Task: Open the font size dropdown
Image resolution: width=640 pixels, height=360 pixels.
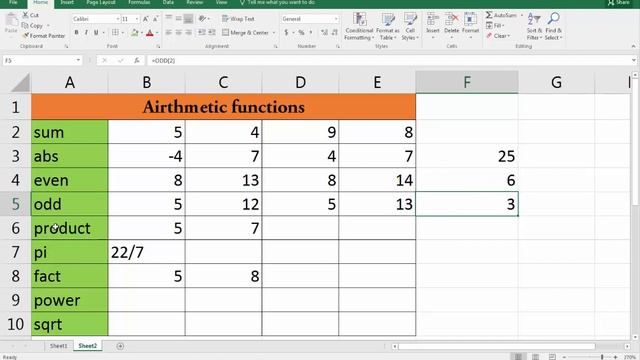Action: coord(137,19)
